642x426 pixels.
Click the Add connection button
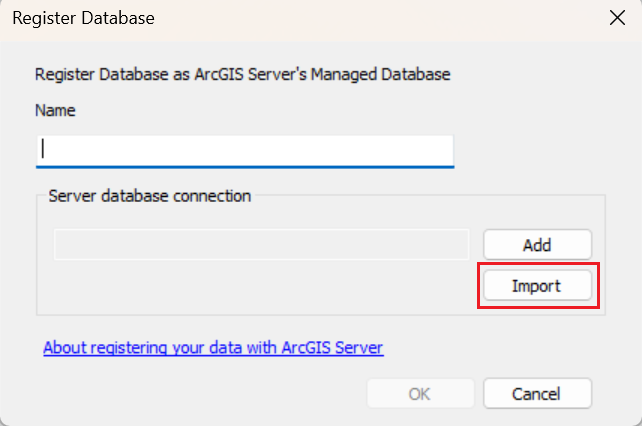pyautogui.click(x=537, y=245)
